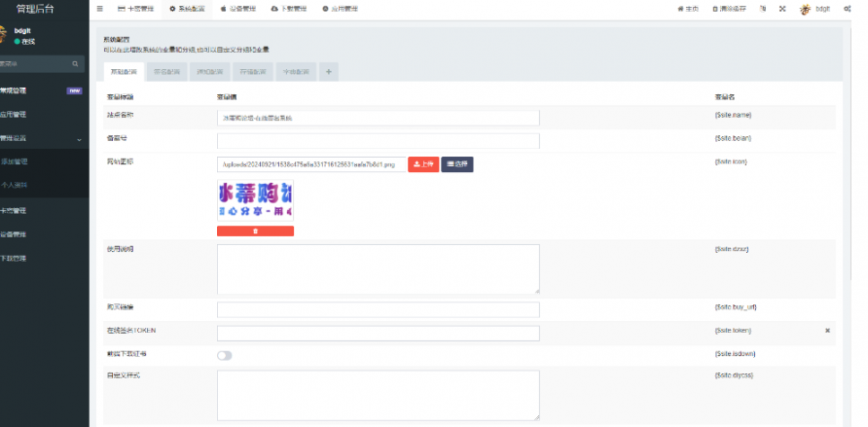This screenshot has width=868, height=427.
Task: Click the home icon labeled 主页
Action: pos(688,9)
